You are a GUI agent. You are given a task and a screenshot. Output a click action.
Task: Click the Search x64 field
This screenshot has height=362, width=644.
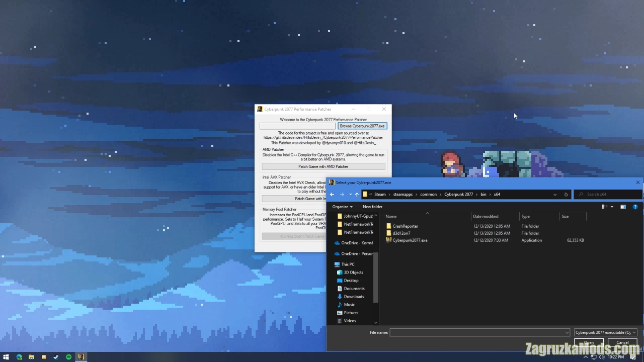tap(608, 195)
